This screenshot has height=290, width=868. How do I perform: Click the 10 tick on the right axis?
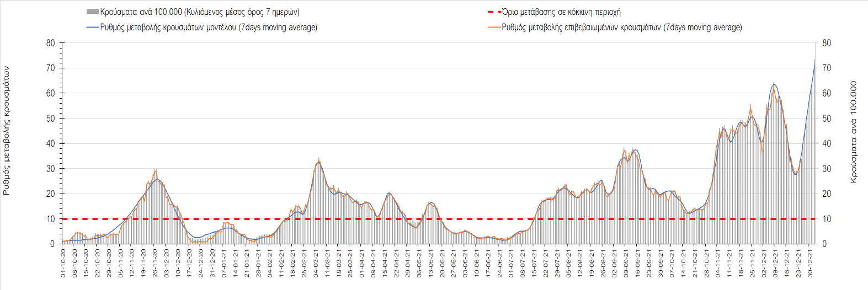[826, 219]
